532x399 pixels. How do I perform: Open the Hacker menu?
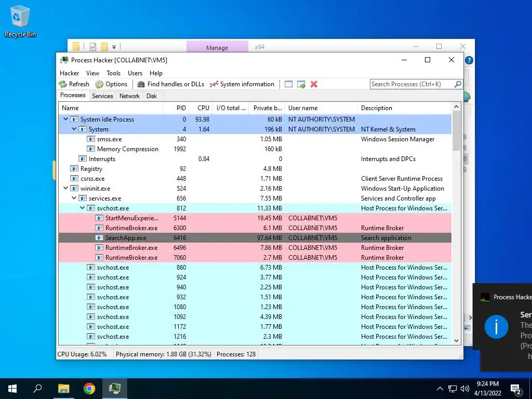(x=69, y=73)
